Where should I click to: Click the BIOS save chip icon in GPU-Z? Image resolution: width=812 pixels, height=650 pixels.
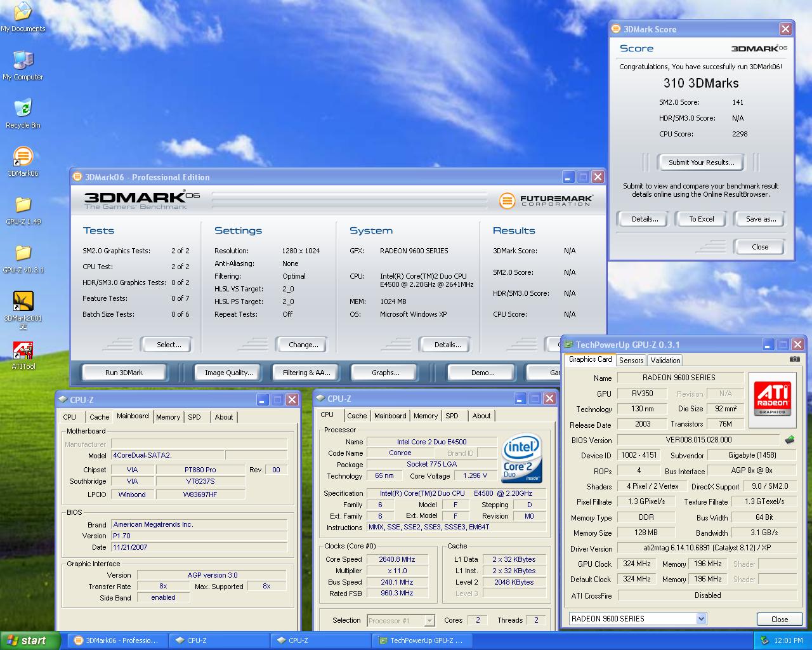point(790,439)
